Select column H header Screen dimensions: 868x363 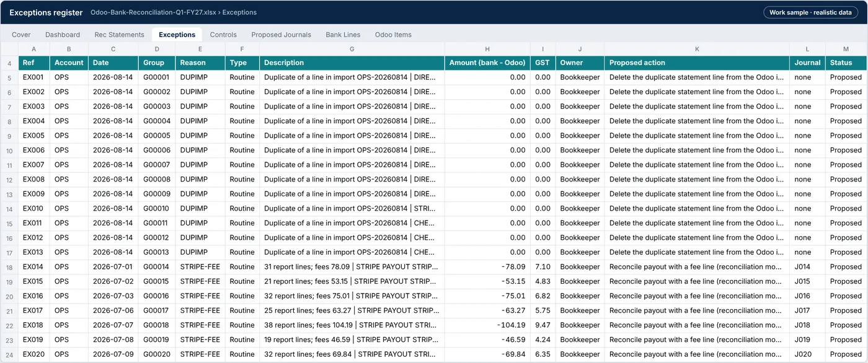tap(487, 49)
